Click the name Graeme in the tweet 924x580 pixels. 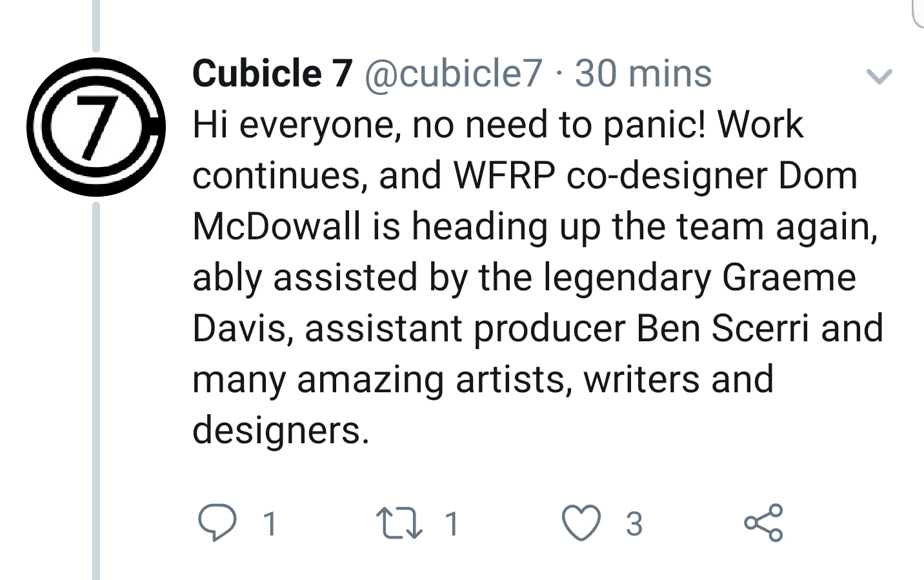(788, 277)
